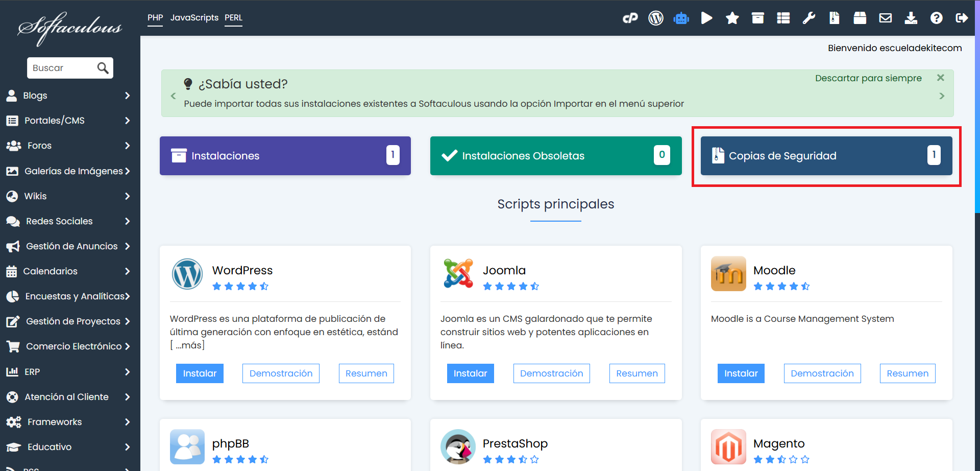Viewport: 980px width, 471px height.
Task: Click the logout arrow icon
Action: point(962,18)
